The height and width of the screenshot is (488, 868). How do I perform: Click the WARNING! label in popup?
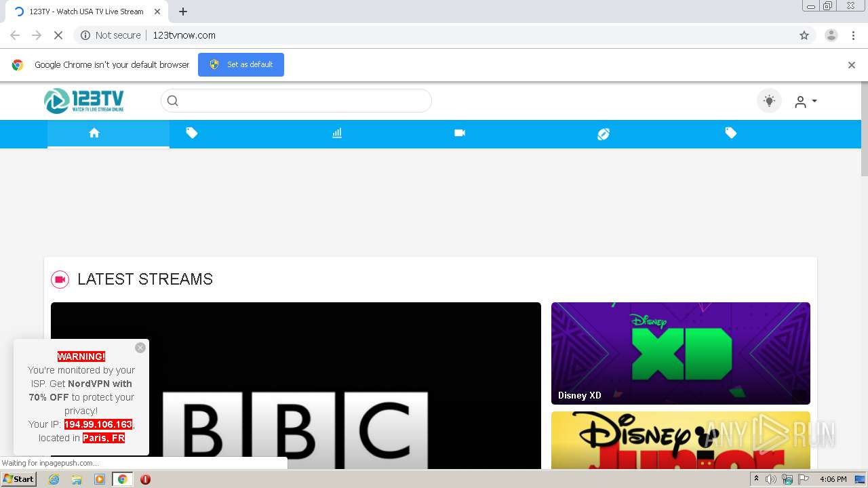pyautogui.click(x=81, y=357)
